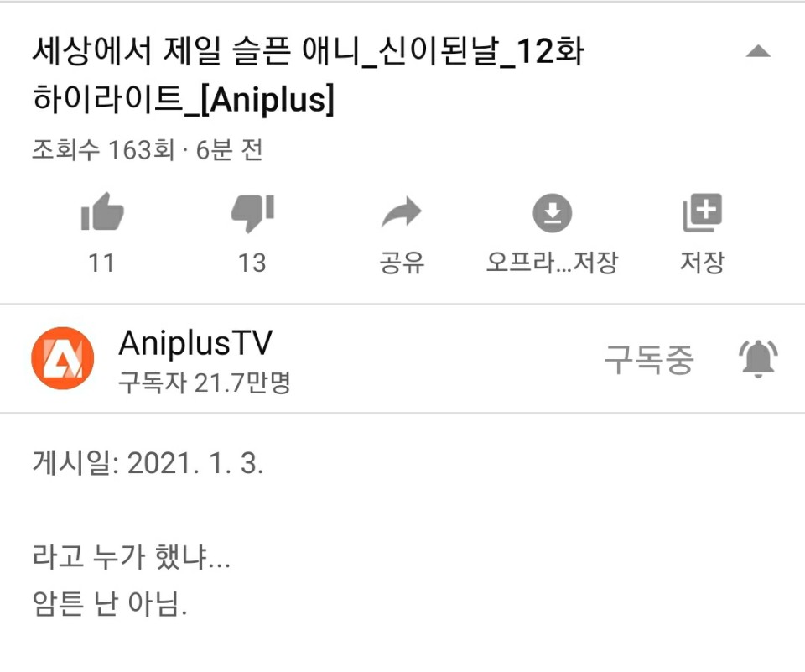Tap the thumbs-down dislike icon

coord(252,213)
